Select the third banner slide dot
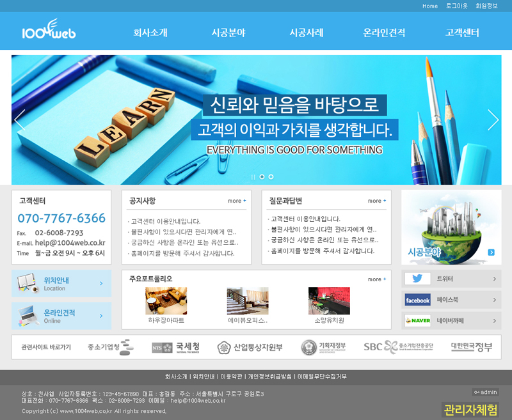 (x=271, y=177)
